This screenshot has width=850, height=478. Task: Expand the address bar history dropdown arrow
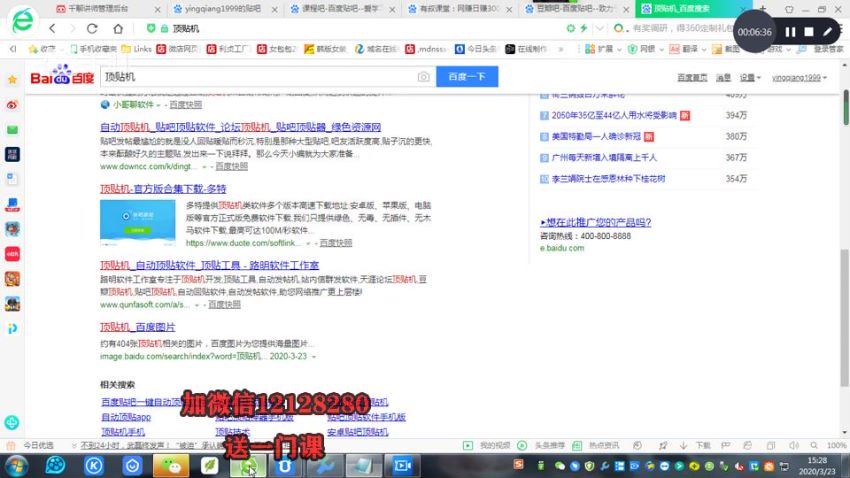(x=600, y=28)
